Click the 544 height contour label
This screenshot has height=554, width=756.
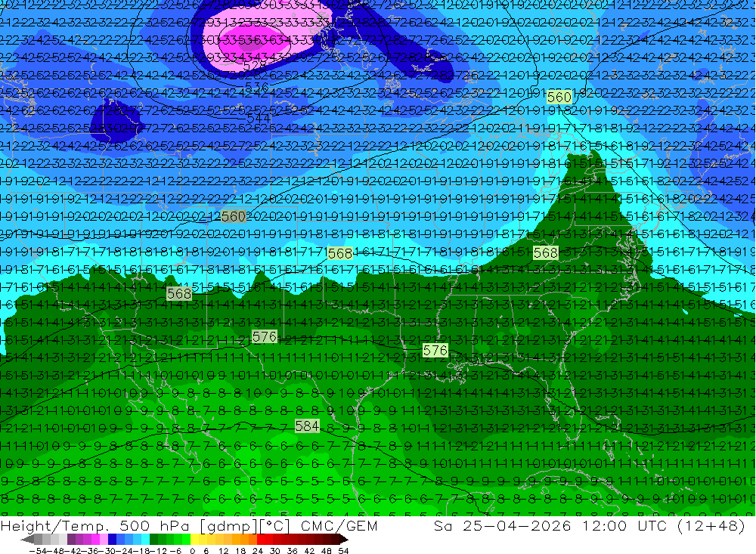259,118
